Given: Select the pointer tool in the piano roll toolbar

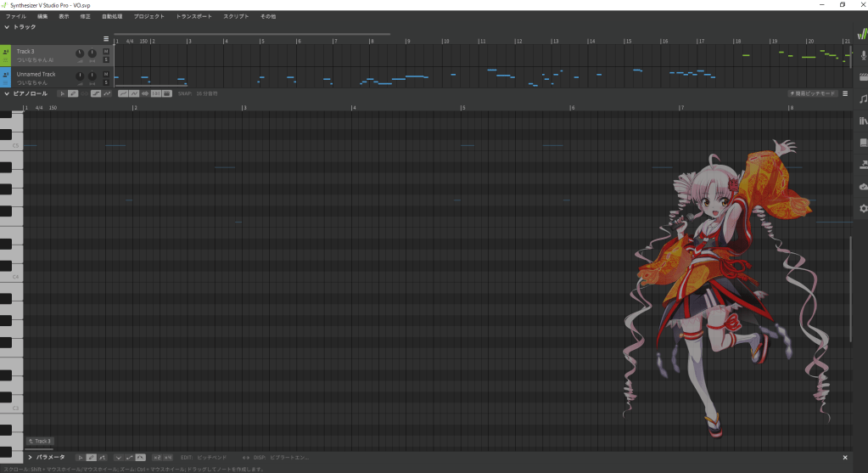Looking at the screenshot, I should (61, 93).
